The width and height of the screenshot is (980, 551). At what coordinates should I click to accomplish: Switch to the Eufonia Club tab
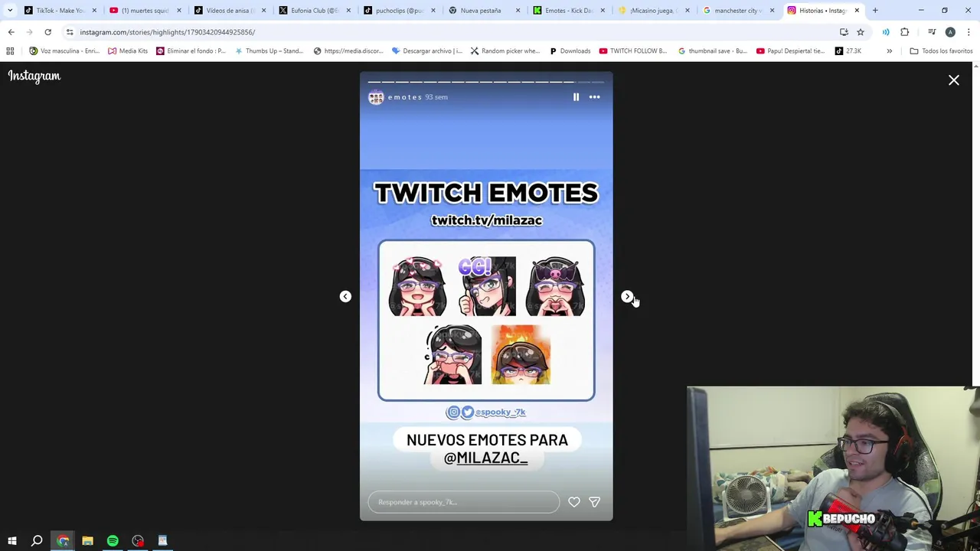[x=313, y=11]
